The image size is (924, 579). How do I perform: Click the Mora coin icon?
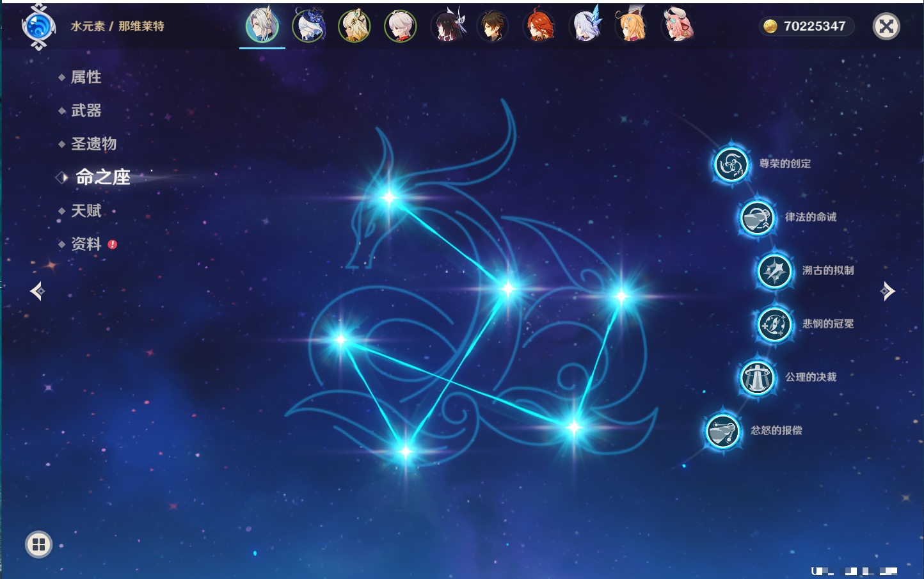tap(770, 26)
